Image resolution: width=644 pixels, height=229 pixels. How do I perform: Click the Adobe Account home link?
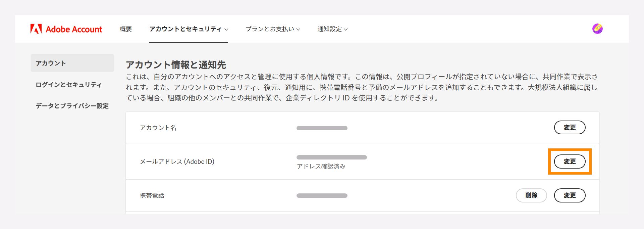[66, 29]
